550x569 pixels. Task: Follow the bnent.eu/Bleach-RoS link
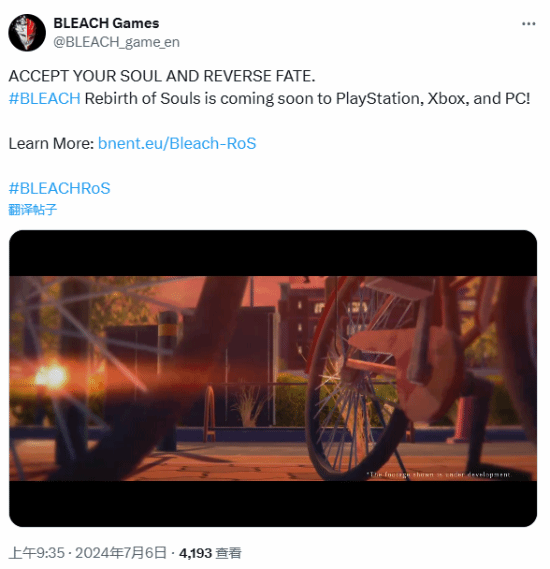pos(177,144)
